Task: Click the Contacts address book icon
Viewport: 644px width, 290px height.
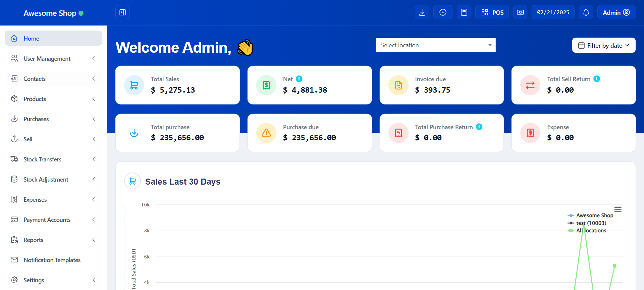Action: pyautogui.click(x=14, y=79)
